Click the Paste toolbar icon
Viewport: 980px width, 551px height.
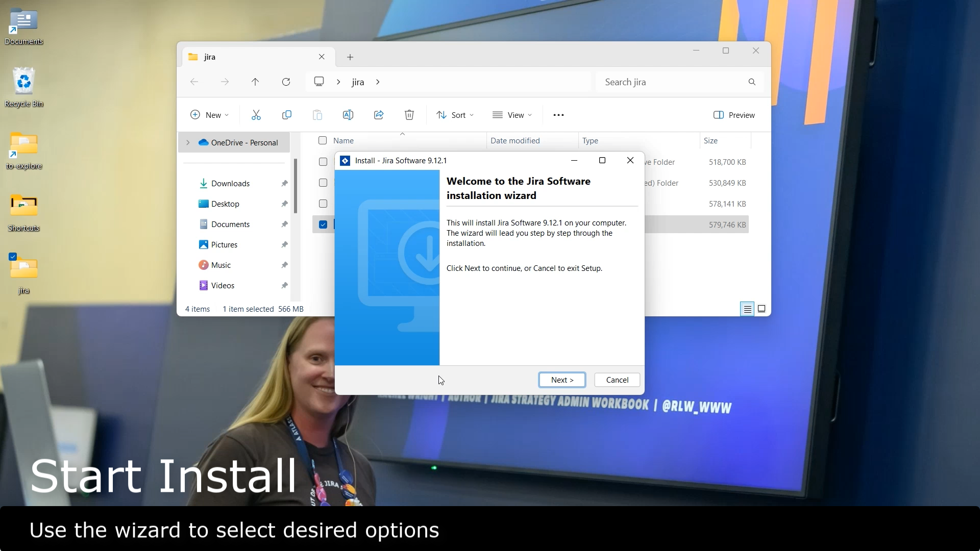point(317,115)
